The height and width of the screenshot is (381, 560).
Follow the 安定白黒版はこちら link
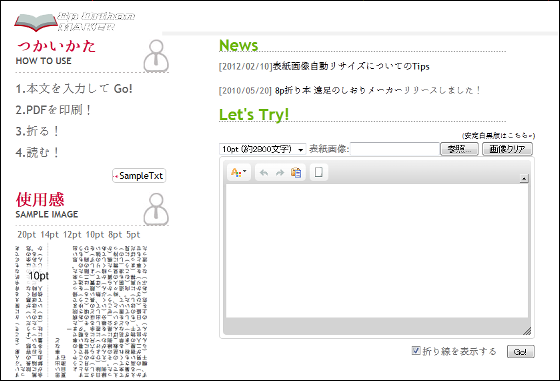[x=498, y=136]
